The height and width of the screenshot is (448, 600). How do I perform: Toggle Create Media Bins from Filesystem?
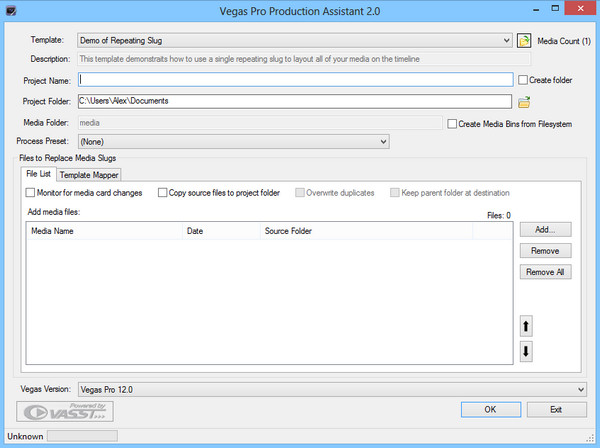pyautogui.click(x=452, y=123)
